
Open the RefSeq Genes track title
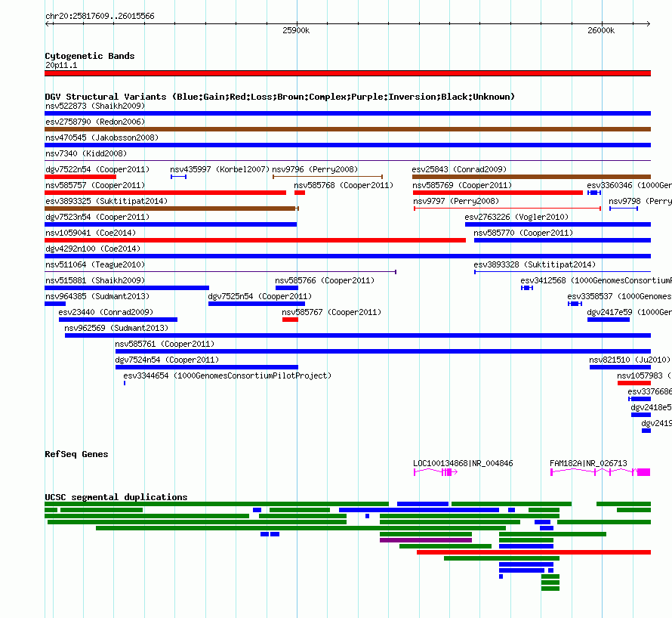[76, 454]
